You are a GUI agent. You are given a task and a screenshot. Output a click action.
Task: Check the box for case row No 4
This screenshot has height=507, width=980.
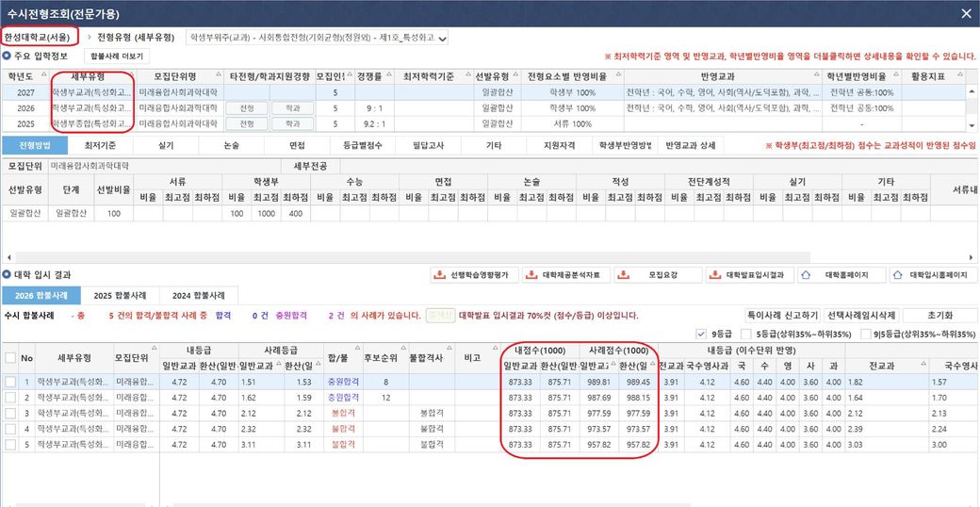(x=10, y=429)
